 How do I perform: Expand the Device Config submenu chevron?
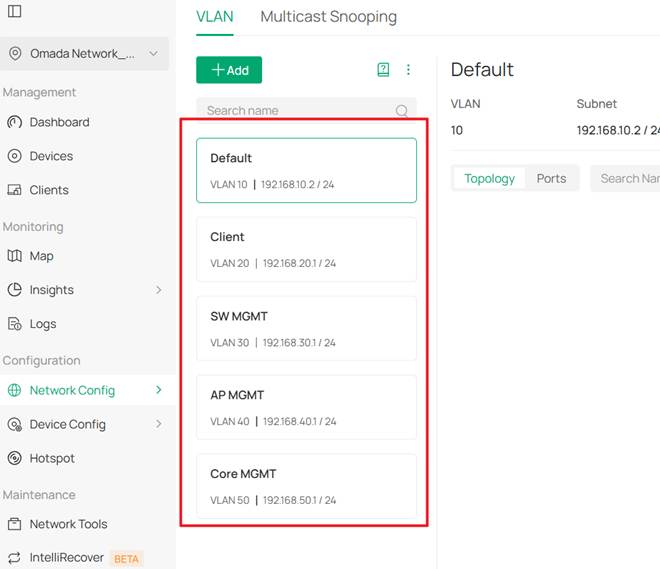(158, 424)
